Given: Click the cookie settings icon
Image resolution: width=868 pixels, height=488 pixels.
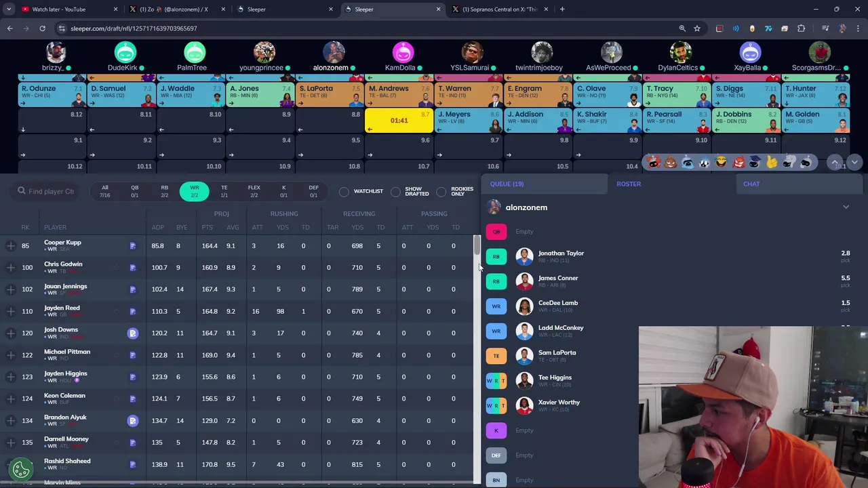Looking at the screenshot, I should pos(21,468).
